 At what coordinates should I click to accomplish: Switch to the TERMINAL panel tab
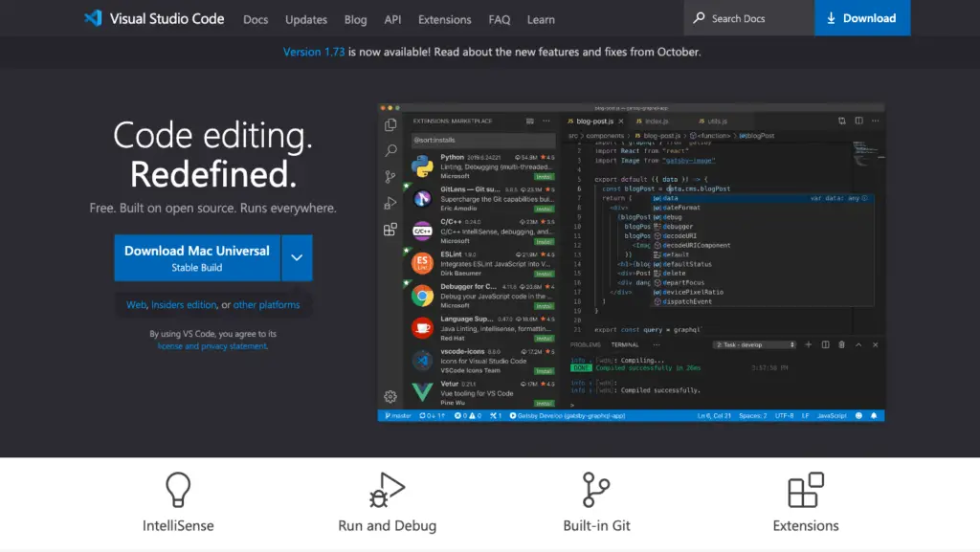624,344
